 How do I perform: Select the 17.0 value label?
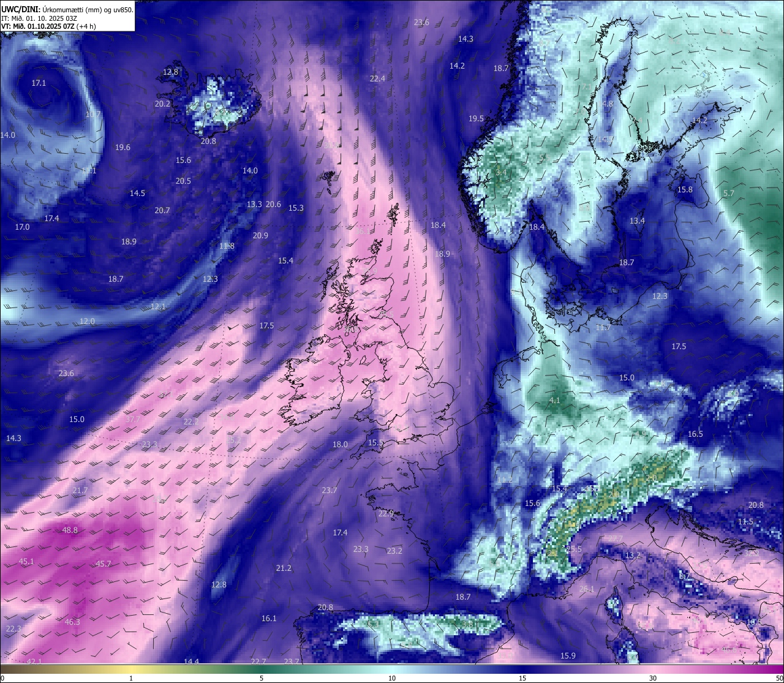(x=22, y=227)
